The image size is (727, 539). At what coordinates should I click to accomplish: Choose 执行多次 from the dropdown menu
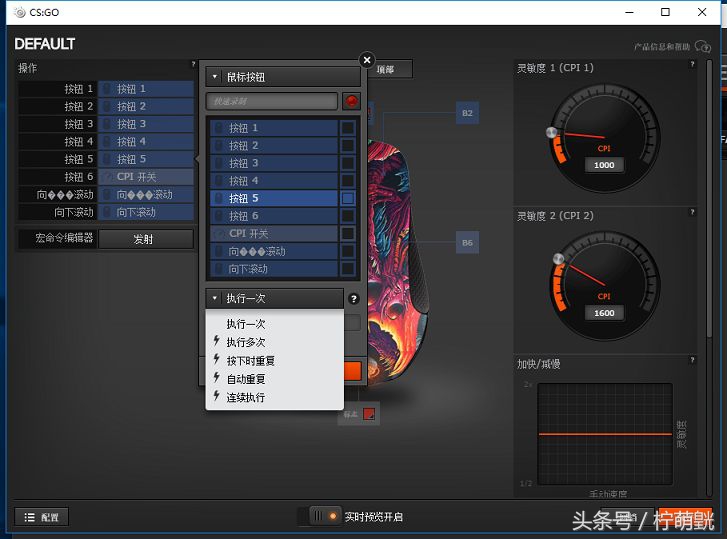274,342
